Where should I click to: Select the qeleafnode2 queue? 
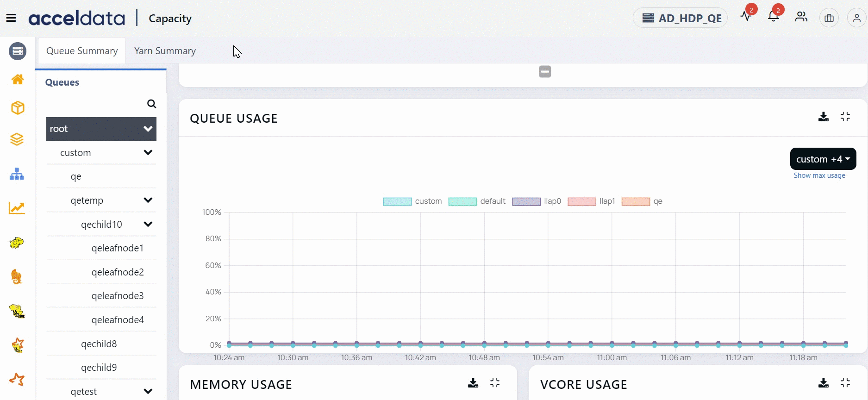click(x=118, y=272)
